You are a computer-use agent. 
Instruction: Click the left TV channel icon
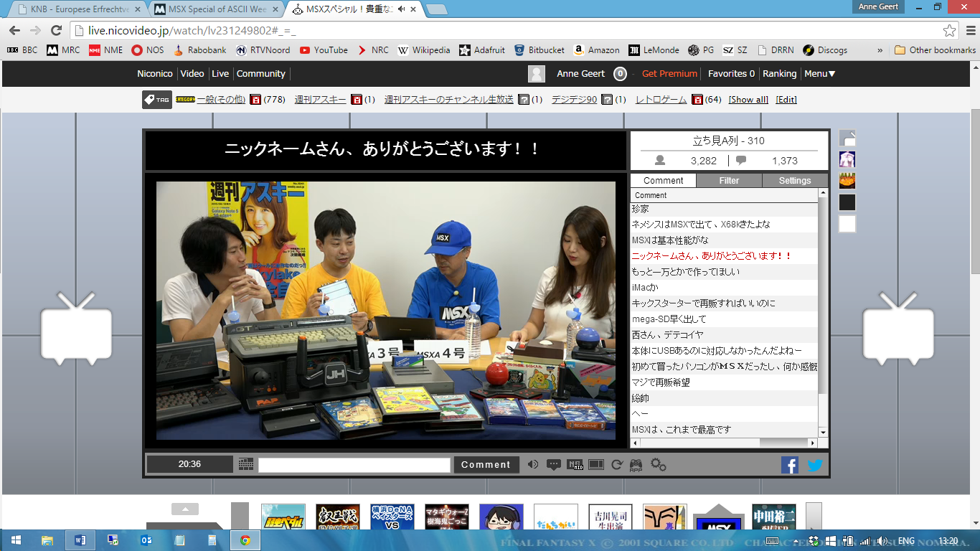[x=76, y=329]
